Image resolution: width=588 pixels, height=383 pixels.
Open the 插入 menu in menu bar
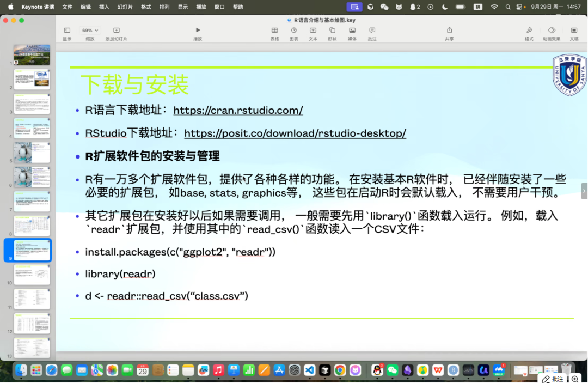(x=104, y=7)
